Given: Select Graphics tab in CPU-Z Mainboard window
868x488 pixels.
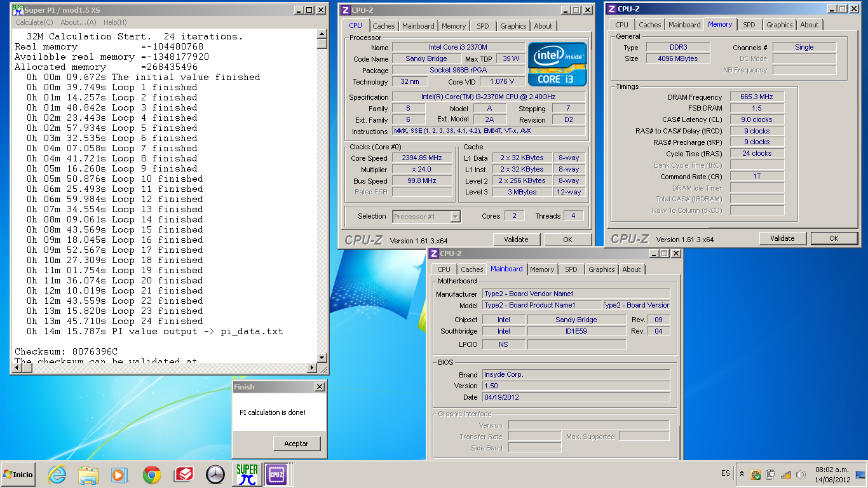Looking at the screenshot, I should 602,269.
